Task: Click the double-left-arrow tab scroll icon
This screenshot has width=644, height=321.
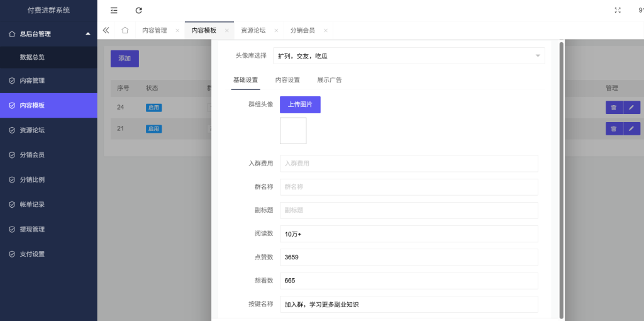Action: click(106, 30)
